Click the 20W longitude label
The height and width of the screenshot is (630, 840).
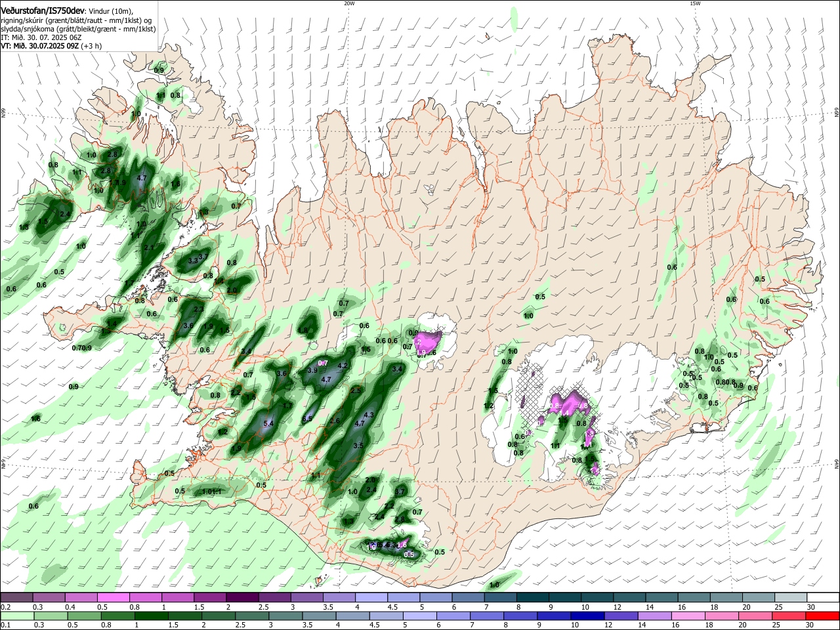(x=349, y=3)
